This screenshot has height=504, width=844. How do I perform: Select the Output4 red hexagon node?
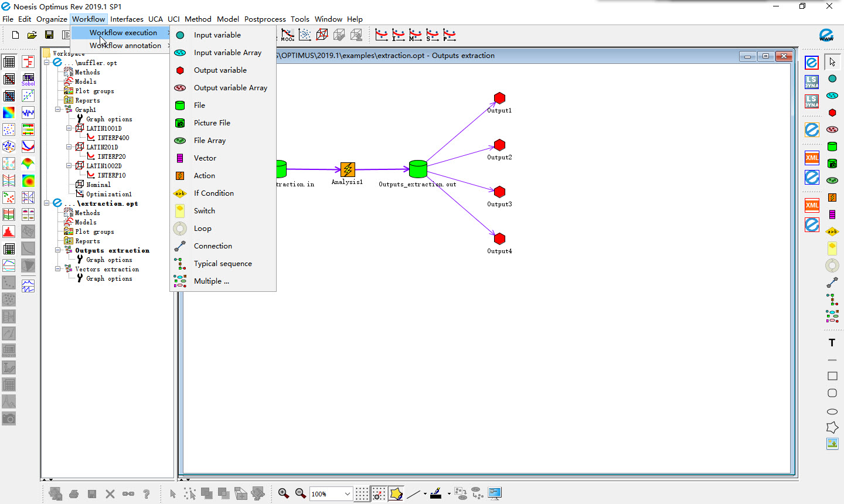pos(499,239)
